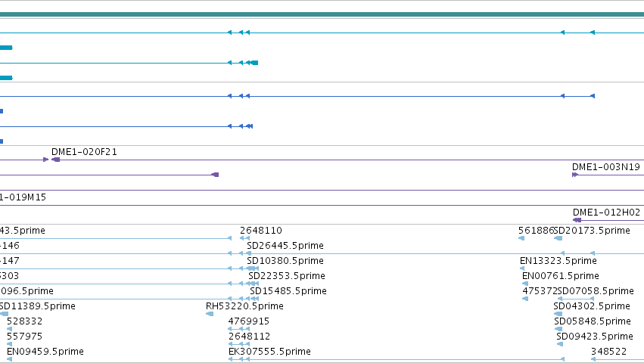The width and height of the screenshot is (644, 363).
Task: Click the 348522 alignment label
Action: click(x=608, y=352)
